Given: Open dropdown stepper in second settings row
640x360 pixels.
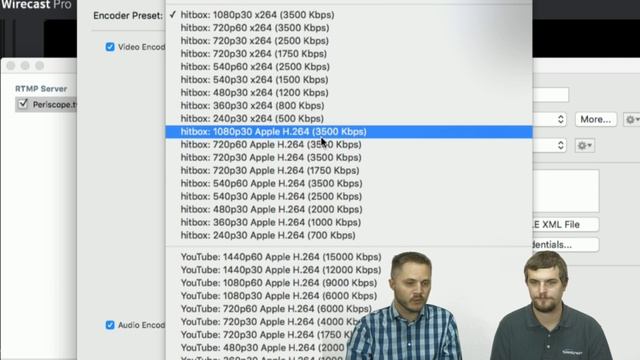Looking at the screenshot, I should (x=560, y=145).
